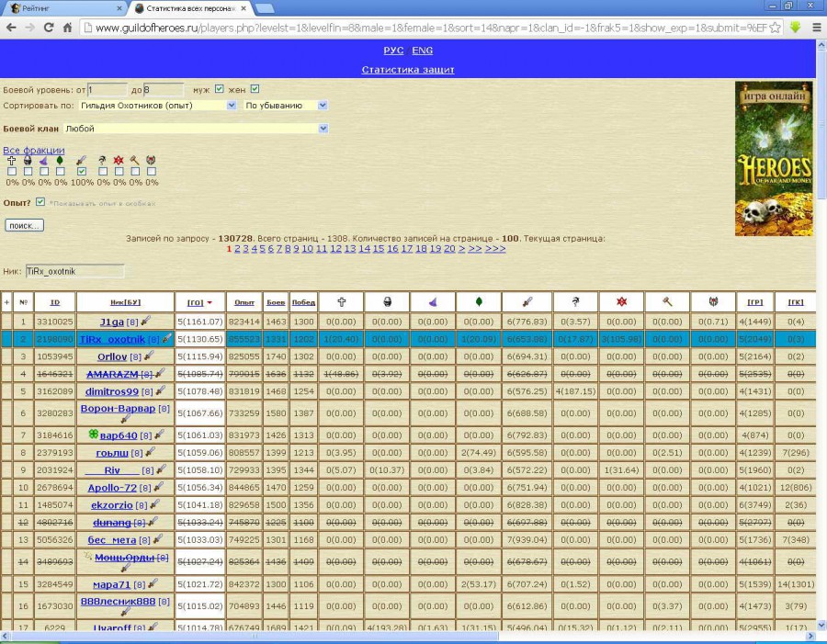Click the Necromancer helmet icon above the filter checkboxes
The height and width of the screenshot is (644, 827).
28,161
